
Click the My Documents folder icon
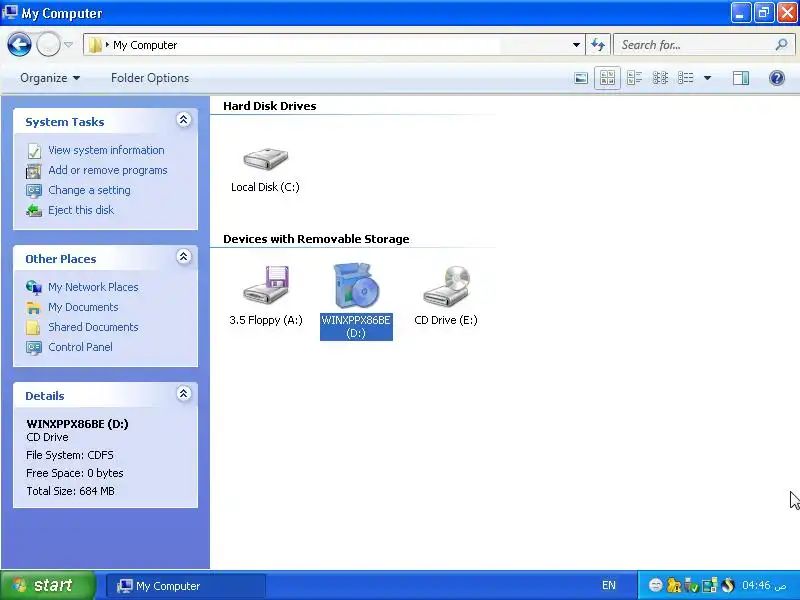34,308
